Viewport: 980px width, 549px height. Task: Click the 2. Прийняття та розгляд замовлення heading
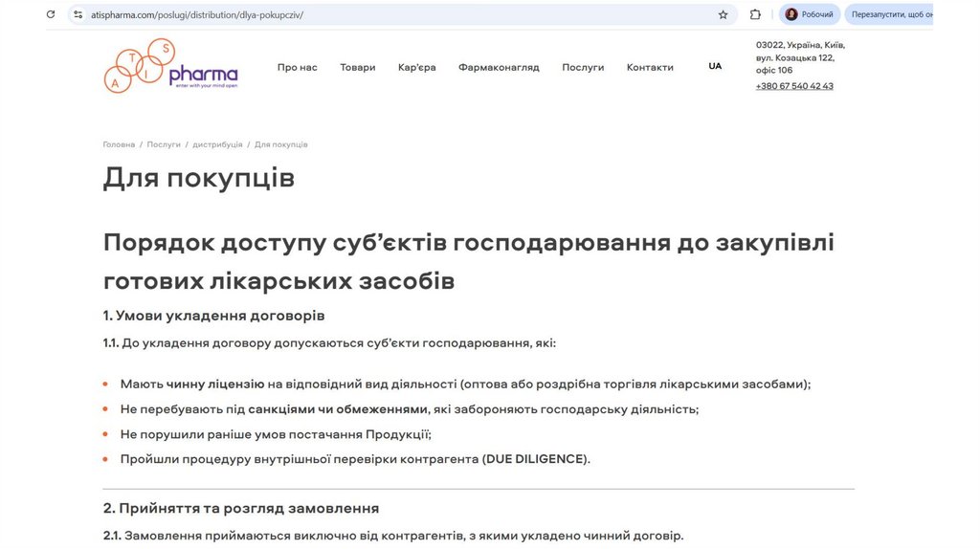pyautogui.click(x=241, y=509)
